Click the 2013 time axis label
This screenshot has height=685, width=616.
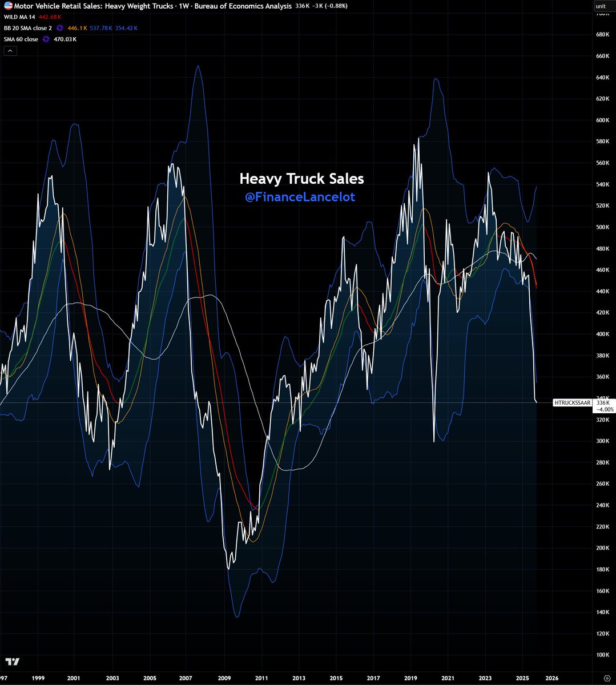(299, 678)
